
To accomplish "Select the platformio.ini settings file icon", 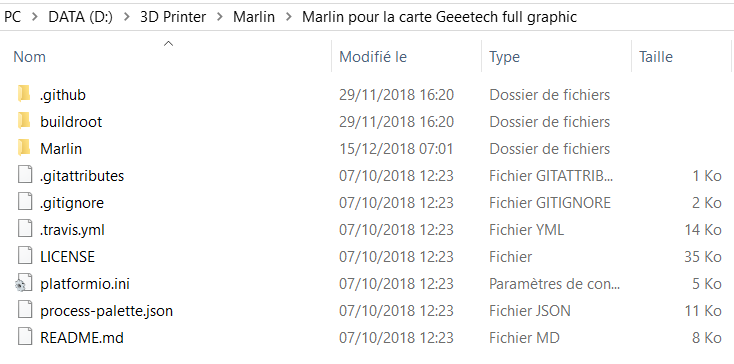I will pos(23,284).
